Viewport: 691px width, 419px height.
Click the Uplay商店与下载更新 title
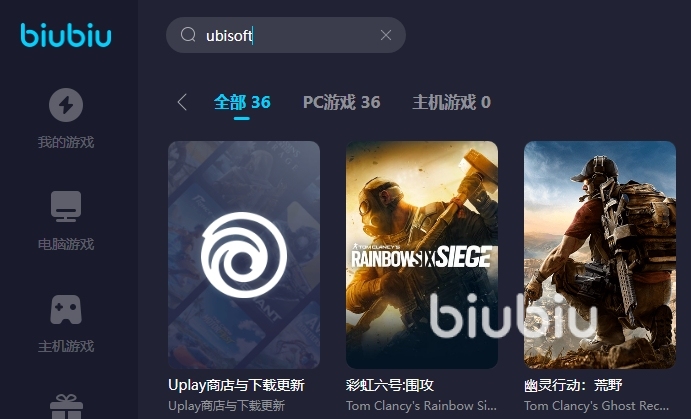pyautogui.click(x=236, y=385)
